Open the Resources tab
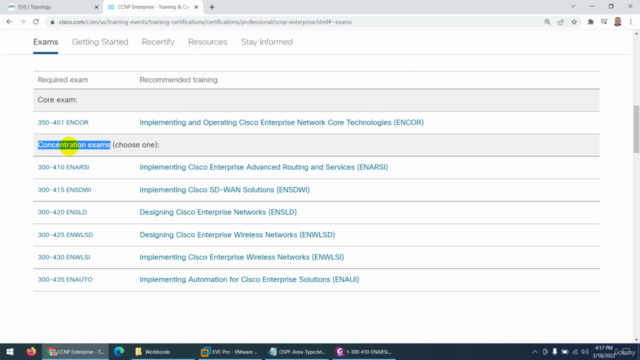This screenshot has width=640, height=360. point(207,42)
